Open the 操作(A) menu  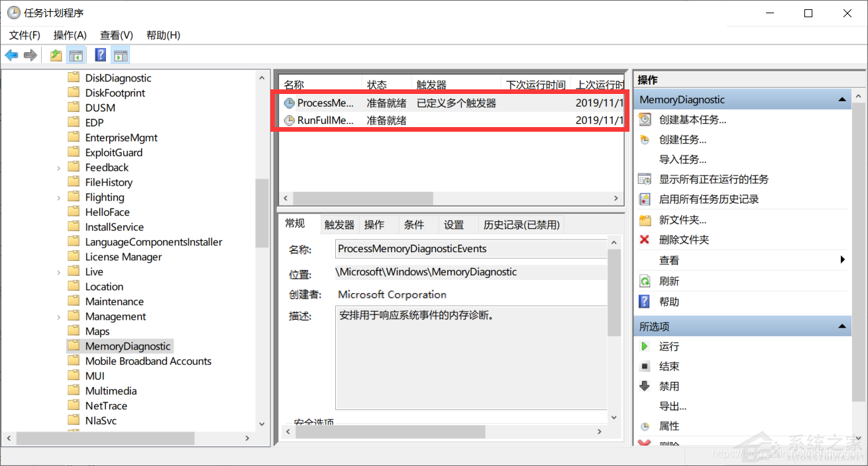point(70,34)
